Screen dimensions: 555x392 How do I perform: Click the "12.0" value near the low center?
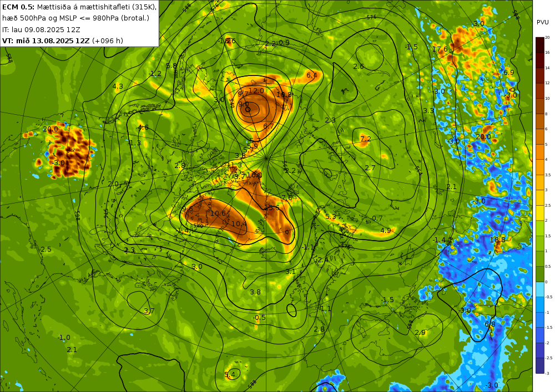coord(256,91)
